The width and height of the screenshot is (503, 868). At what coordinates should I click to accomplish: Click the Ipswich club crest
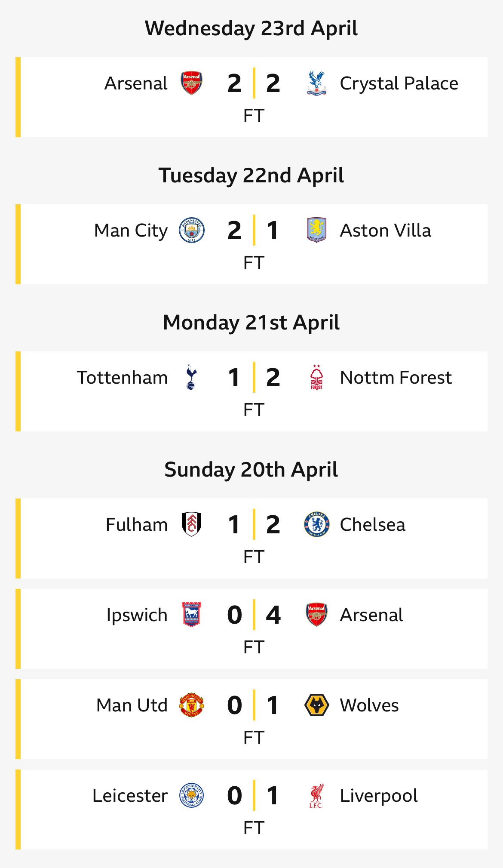tap(191, 615)
